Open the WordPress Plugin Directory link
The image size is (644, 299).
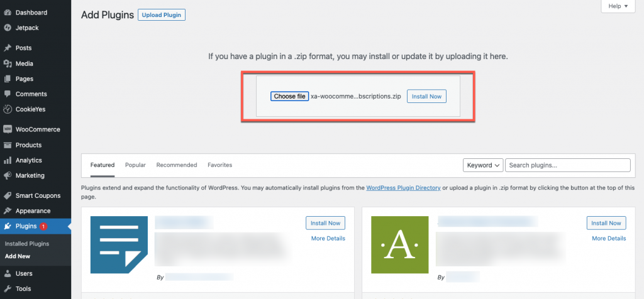(x=403, y=188)
